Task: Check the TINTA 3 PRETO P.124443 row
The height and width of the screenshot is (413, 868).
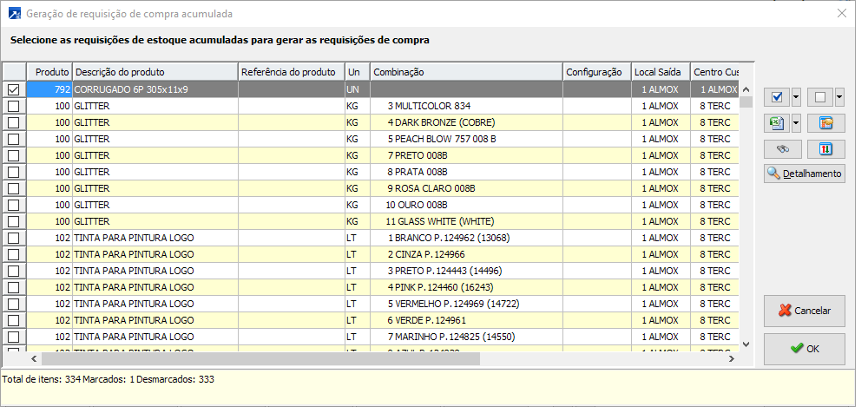Action: pos(14,271)
